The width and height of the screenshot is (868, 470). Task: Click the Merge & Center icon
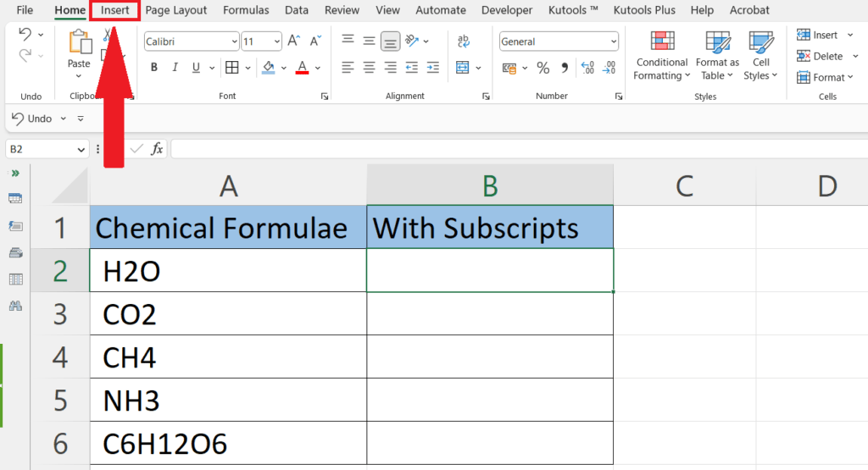click(x=462, y=68)
